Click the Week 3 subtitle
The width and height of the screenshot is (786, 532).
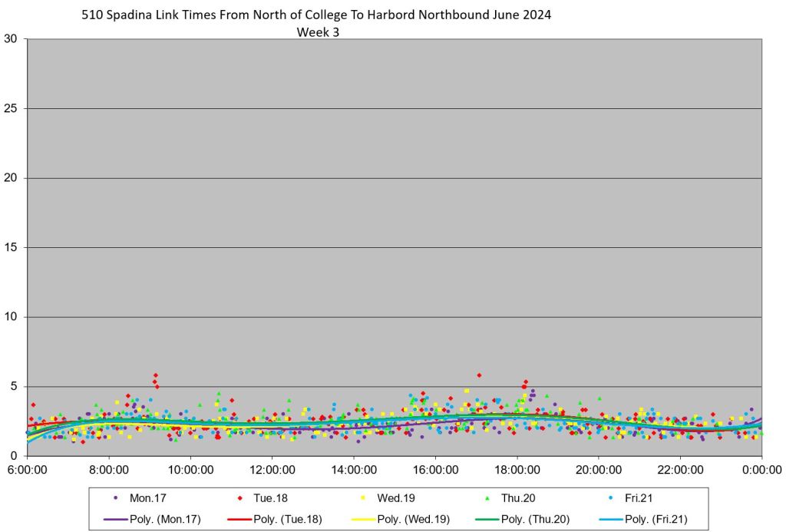point(318,32)
